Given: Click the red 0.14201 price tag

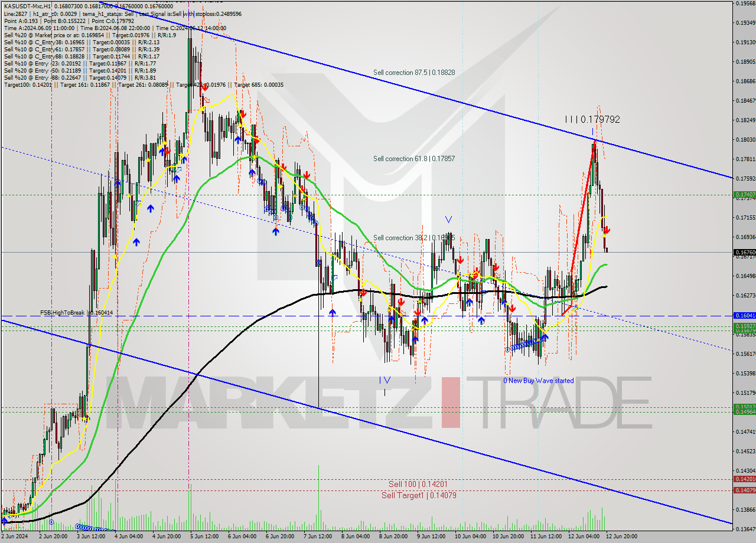Looking at the screenshot, I should [744, 479].
